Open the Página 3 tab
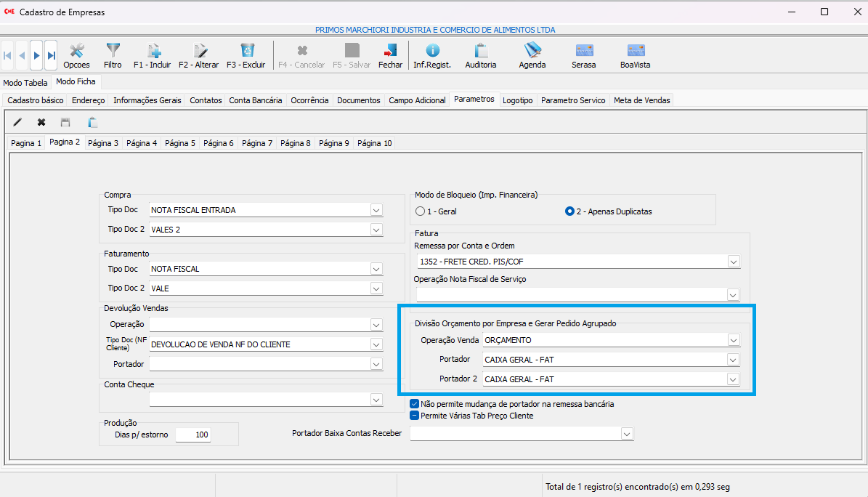 point(103,143)
